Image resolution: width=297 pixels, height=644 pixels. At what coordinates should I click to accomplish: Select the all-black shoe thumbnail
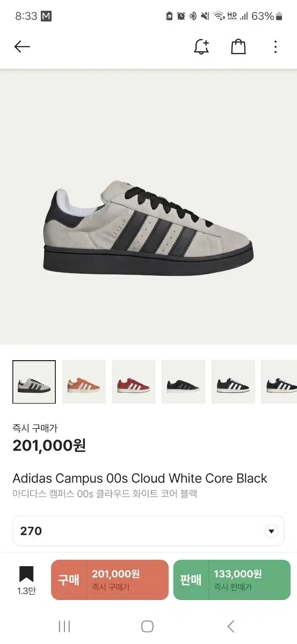point(183,382)
